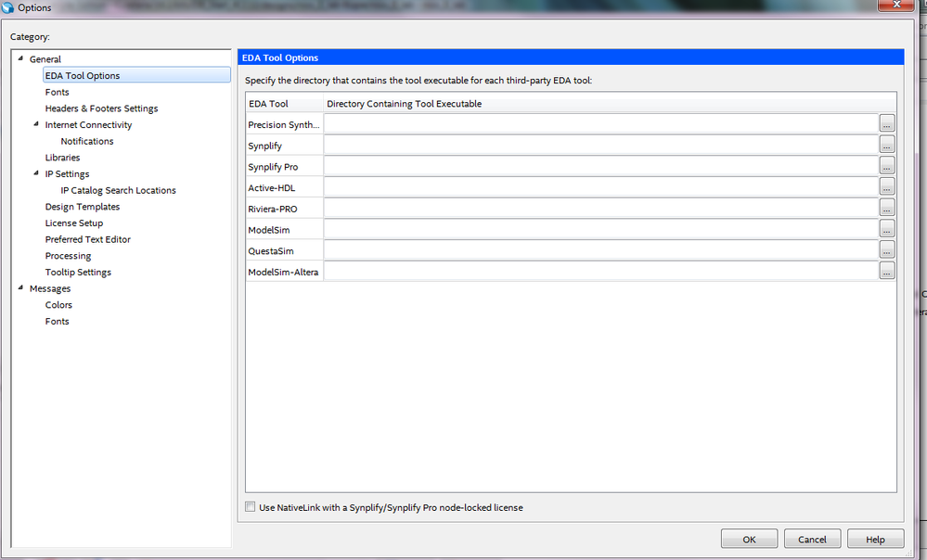The image size is (927, 560).
Task: Click Synplify Pro directory input field
Action: pos(601,166)
